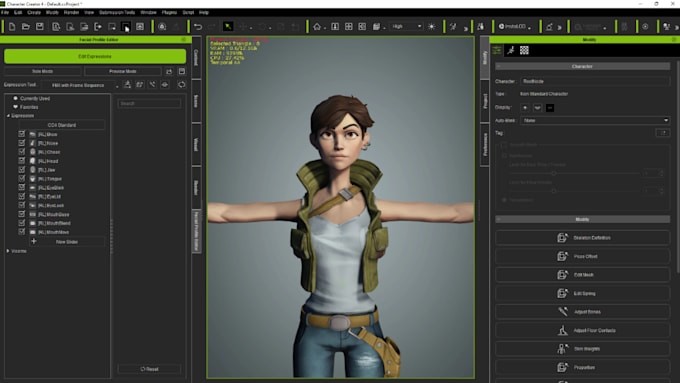Open the High quality dropdown in toolbar

[x=406, y=26]
